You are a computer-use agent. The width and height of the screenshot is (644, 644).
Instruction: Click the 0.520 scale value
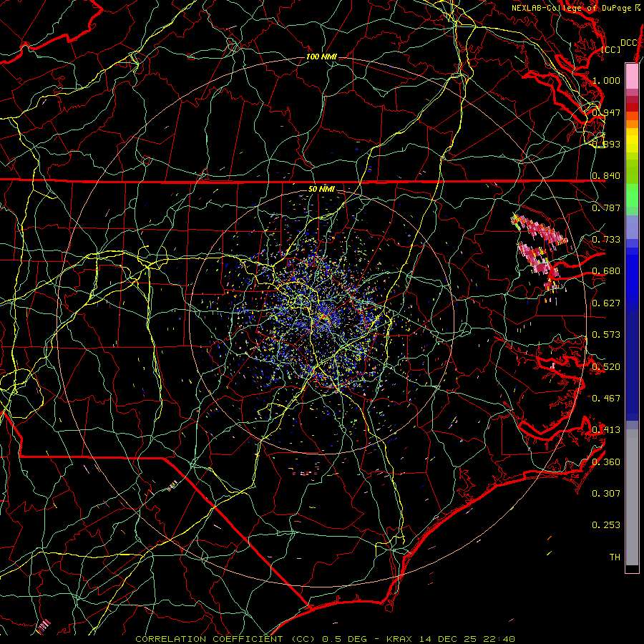tap(606, 367)
